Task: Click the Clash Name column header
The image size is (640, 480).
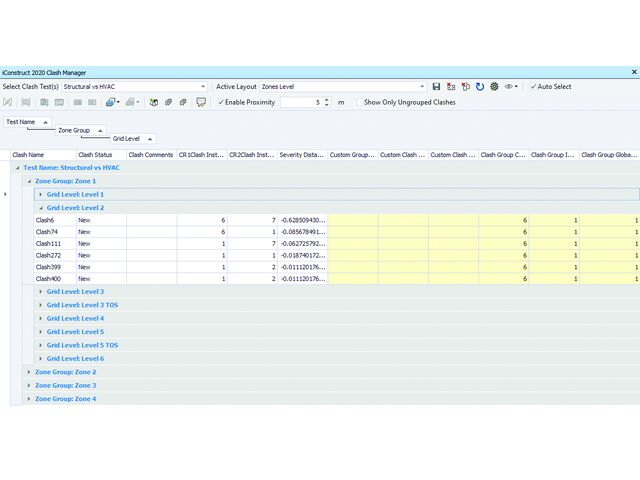Action: 28,155
